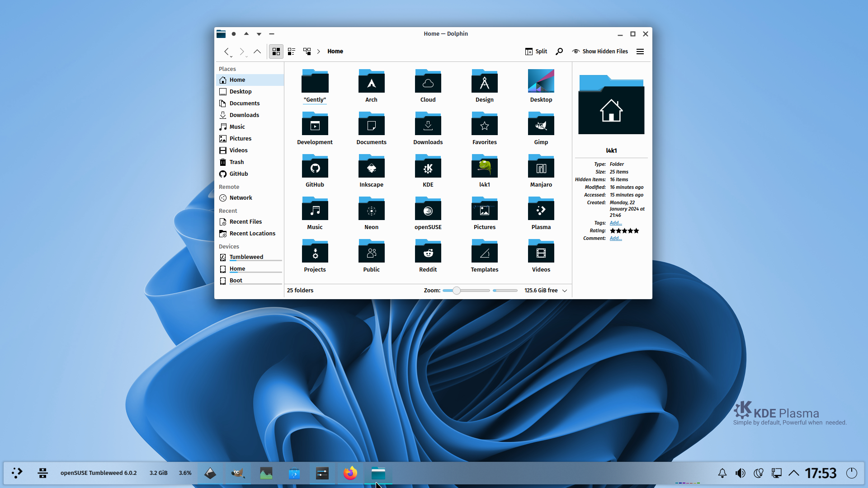Select Documents in Places sidebar
The width and height of the screenshot is (868, 488).
[250, 103]
